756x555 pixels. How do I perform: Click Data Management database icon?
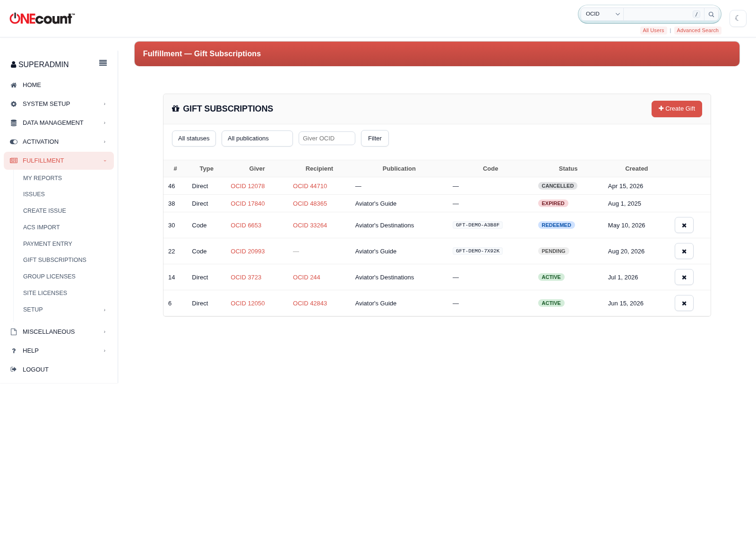click(x=14, y=123)
